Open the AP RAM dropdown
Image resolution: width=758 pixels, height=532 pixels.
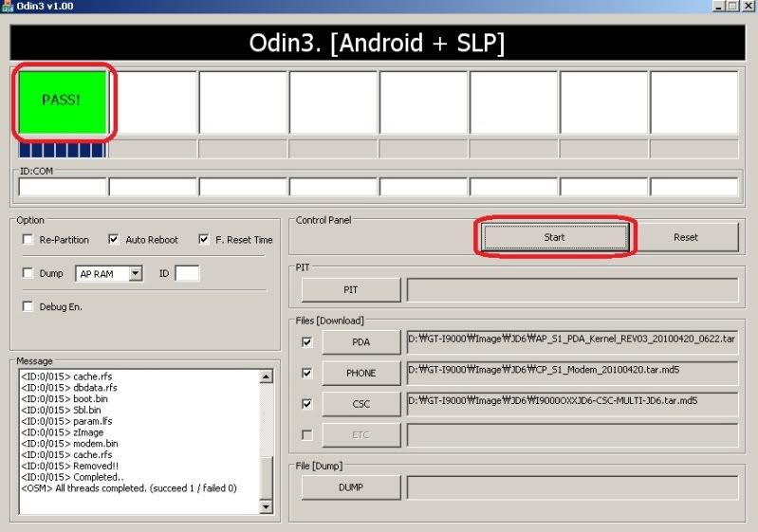point(136,273)
